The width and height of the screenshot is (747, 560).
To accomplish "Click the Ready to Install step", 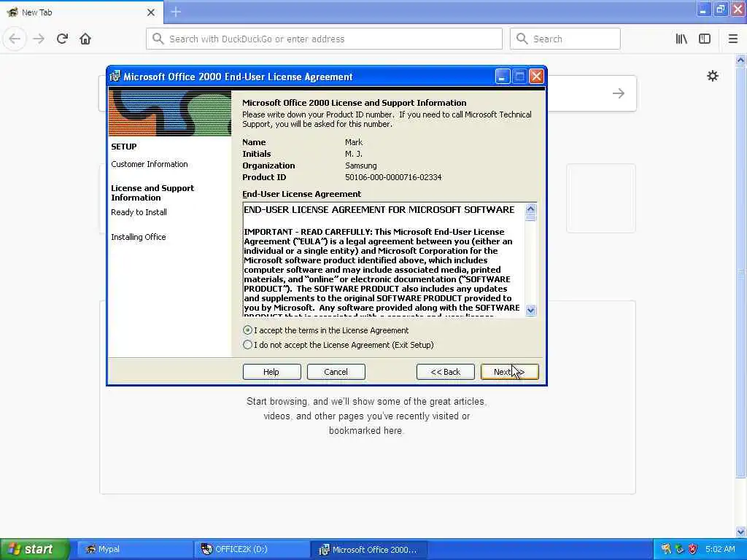I will (139, 212).
